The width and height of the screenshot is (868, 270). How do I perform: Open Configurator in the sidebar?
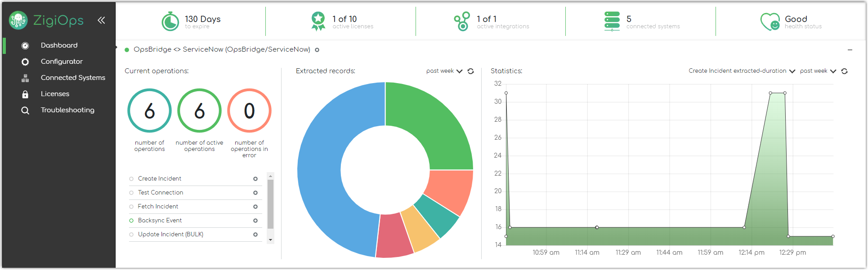click(62, 62)
